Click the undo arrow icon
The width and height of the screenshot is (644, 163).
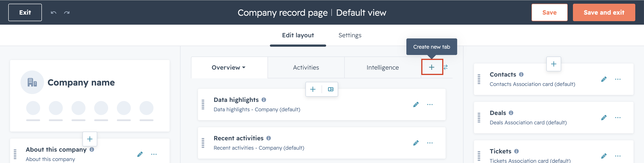(53, 12)
